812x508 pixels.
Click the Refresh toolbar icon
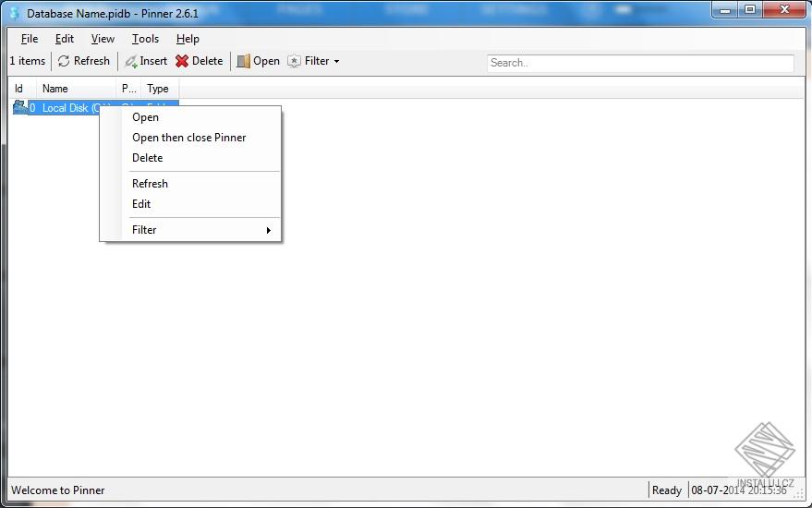pyautogui.click(x=64, y=61)
